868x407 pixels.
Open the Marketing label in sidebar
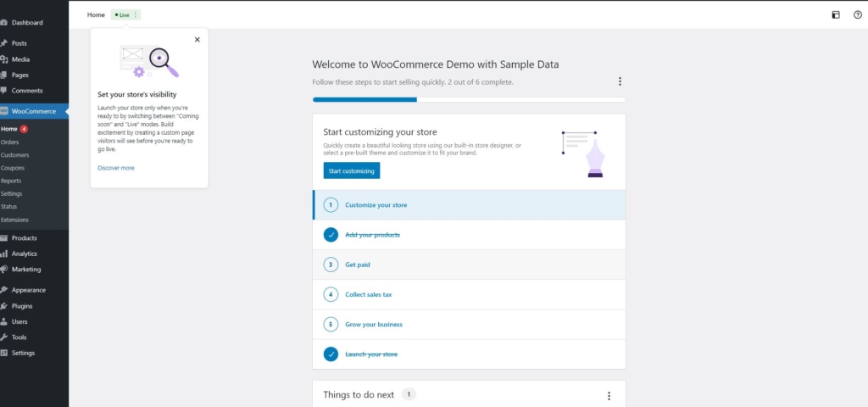(x=26, y=269)
